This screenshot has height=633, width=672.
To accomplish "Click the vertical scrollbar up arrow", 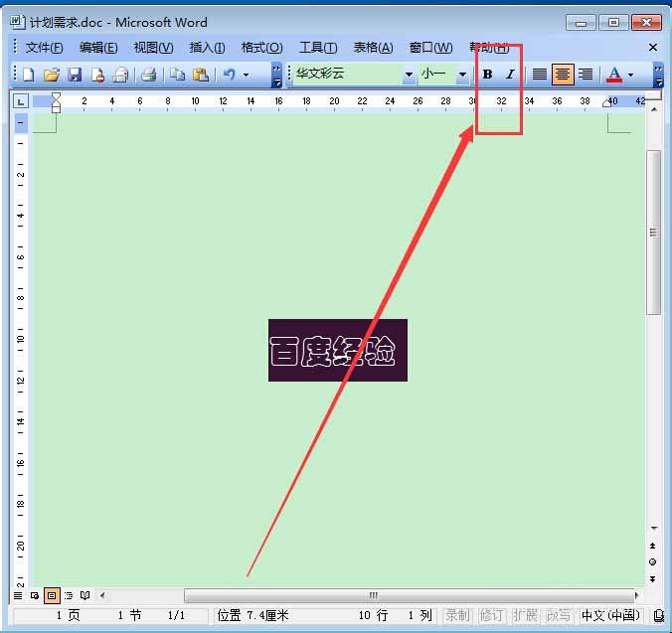I will [654, 110].
